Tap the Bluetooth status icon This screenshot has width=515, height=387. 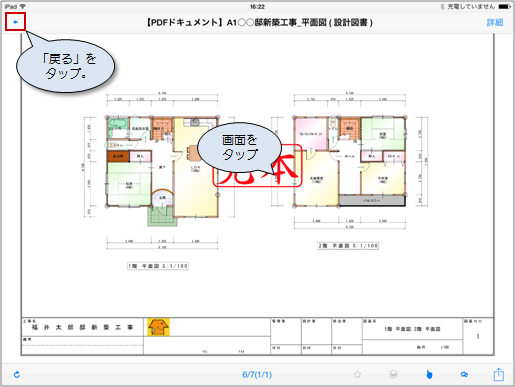442,6
